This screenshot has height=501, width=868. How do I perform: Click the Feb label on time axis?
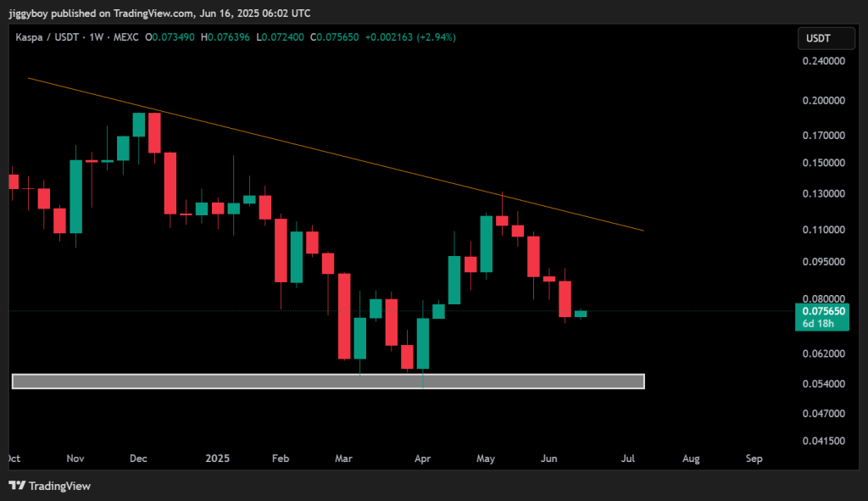(x=281, y=459)
